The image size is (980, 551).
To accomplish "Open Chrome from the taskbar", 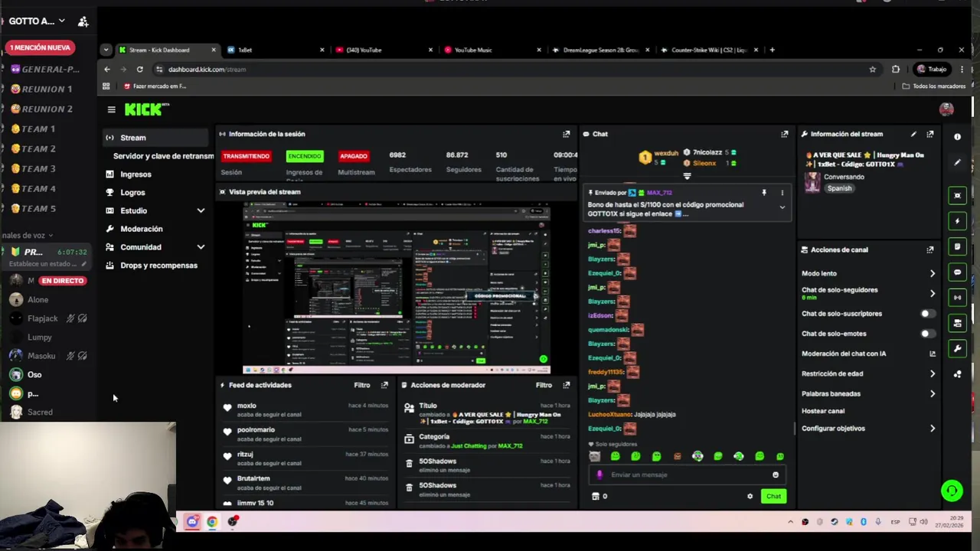I will pos(212,522).
